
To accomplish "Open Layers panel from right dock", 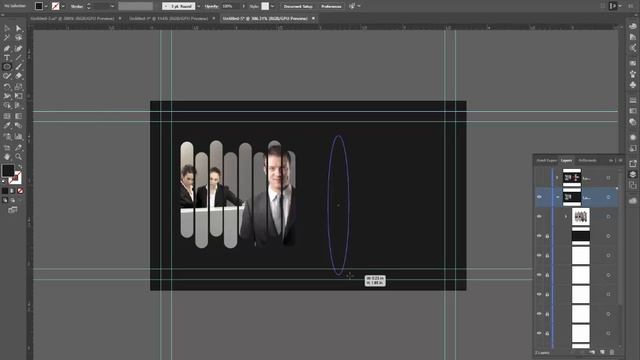I will point(633,175).
